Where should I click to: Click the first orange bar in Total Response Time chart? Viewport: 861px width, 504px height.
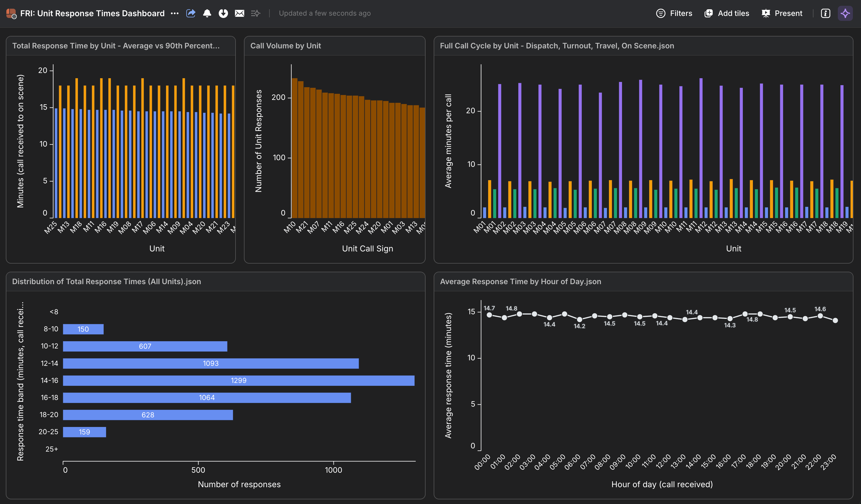(x=60, y=152)
